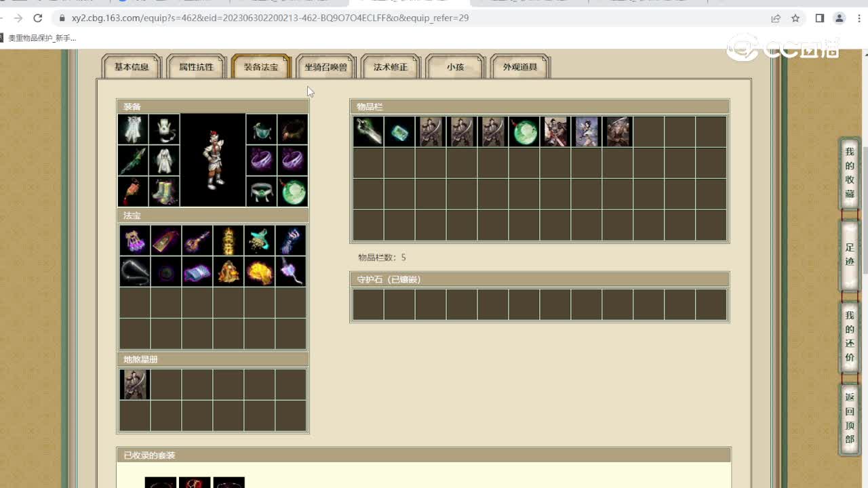Screen dimensions: 868x488
Task: Select the green jade orb in equipment panel
Action: click(x=293, y=192)
